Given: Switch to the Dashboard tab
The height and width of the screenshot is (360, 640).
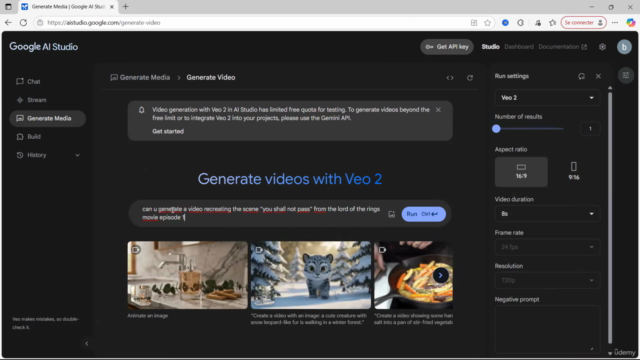Looking at the screenshot, I should tap(519, 47).
